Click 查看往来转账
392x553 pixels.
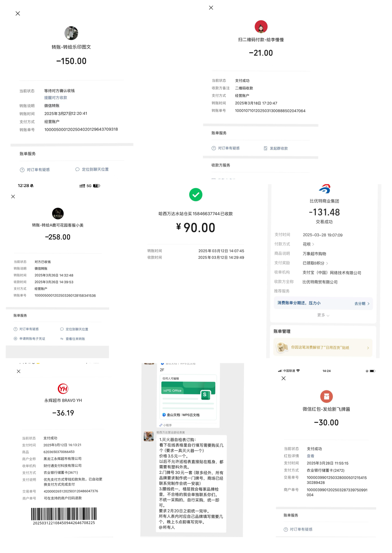(x=73, y=339)
